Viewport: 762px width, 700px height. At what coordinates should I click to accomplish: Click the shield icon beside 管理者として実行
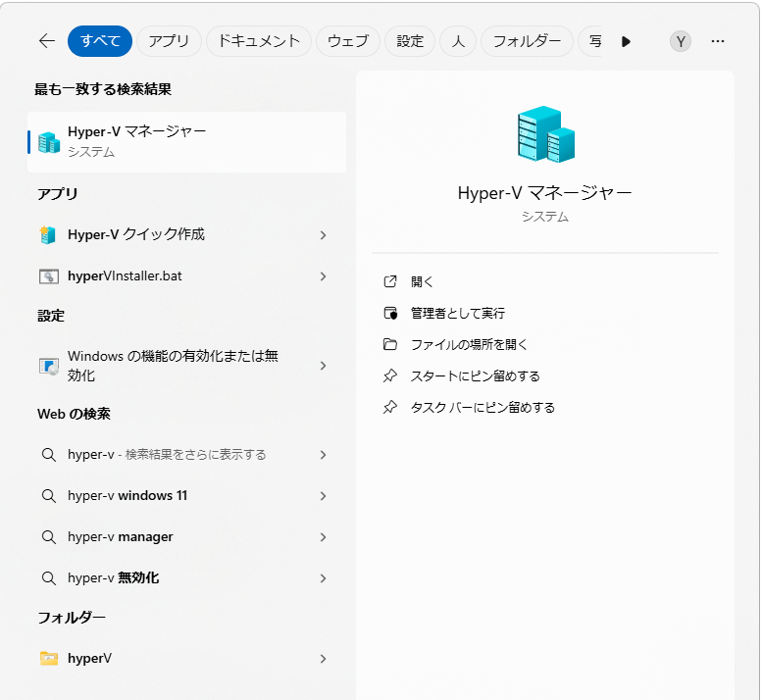(390, 314)
